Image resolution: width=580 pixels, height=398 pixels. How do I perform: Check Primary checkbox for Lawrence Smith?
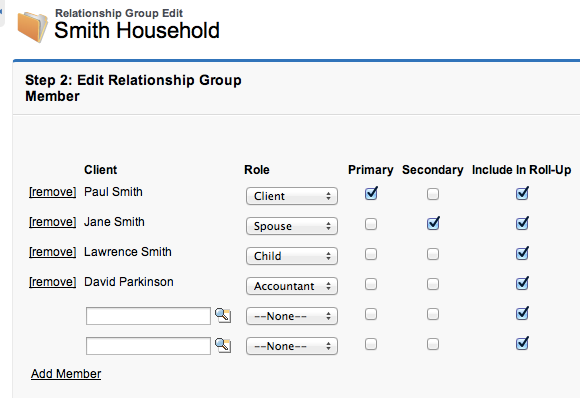[371, 254]
